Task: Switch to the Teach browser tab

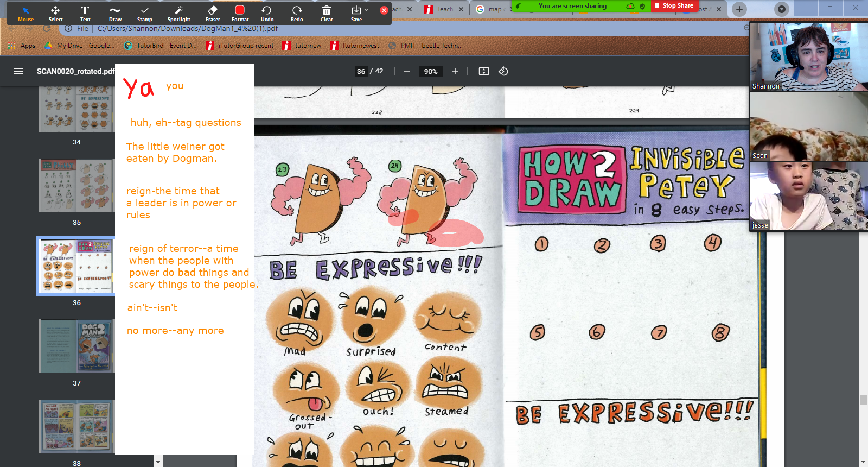Action: [x=439, y=9]
